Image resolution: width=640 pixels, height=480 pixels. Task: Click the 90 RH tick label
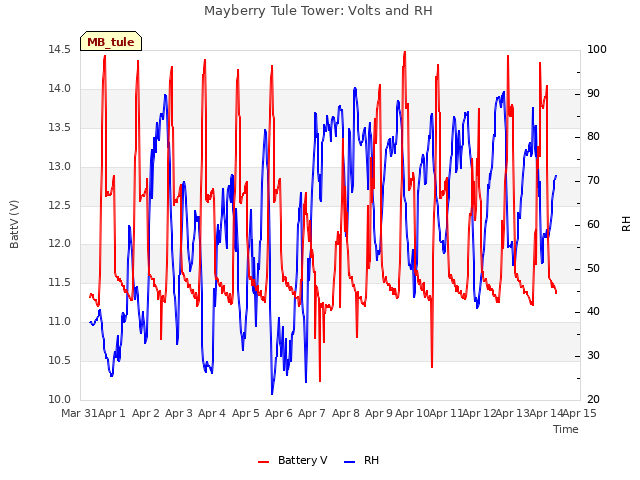[593, 93]
